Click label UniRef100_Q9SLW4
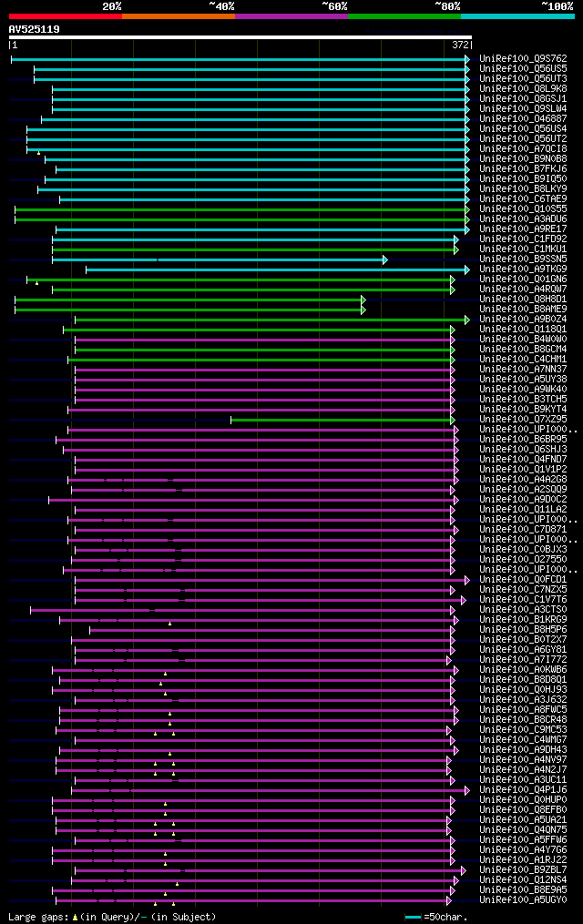 tap(524, 109)
